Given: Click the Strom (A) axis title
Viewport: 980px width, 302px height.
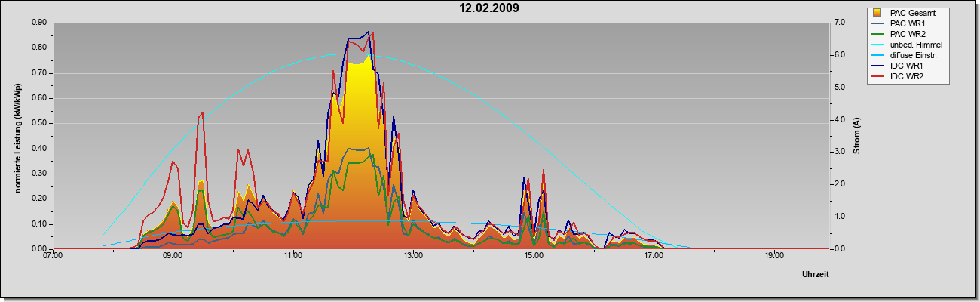Looking at the screenshot, I should coord(856,136).
